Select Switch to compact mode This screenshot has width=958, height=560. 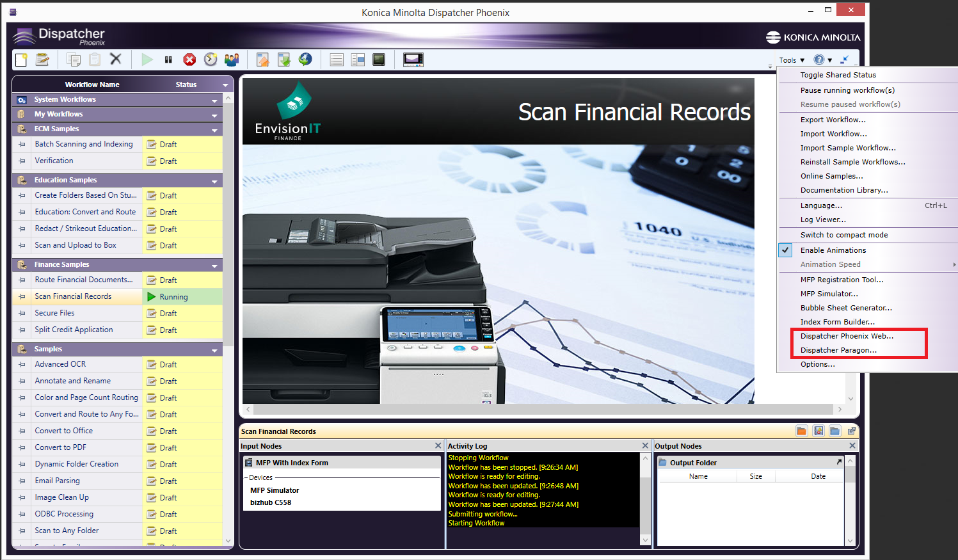844,235
